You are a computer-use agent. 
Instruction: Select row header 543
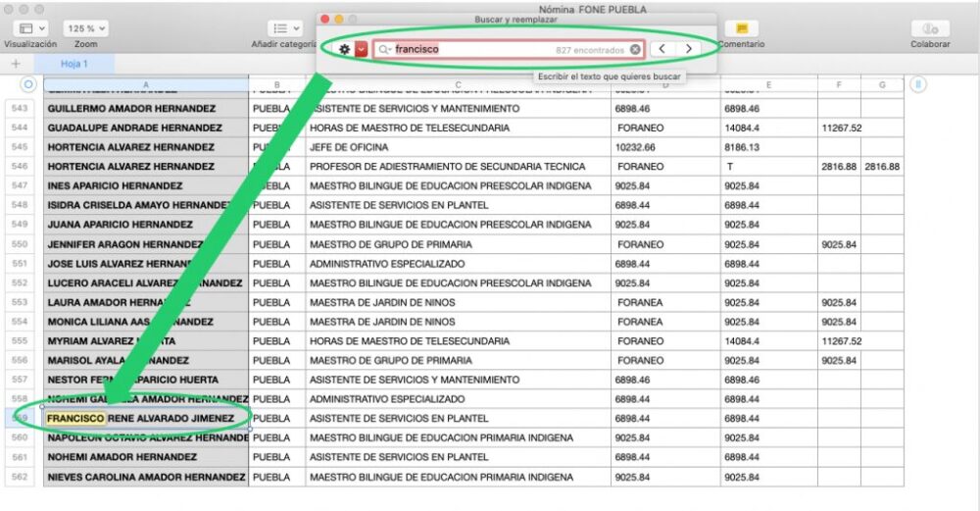[x=20, y=108]
